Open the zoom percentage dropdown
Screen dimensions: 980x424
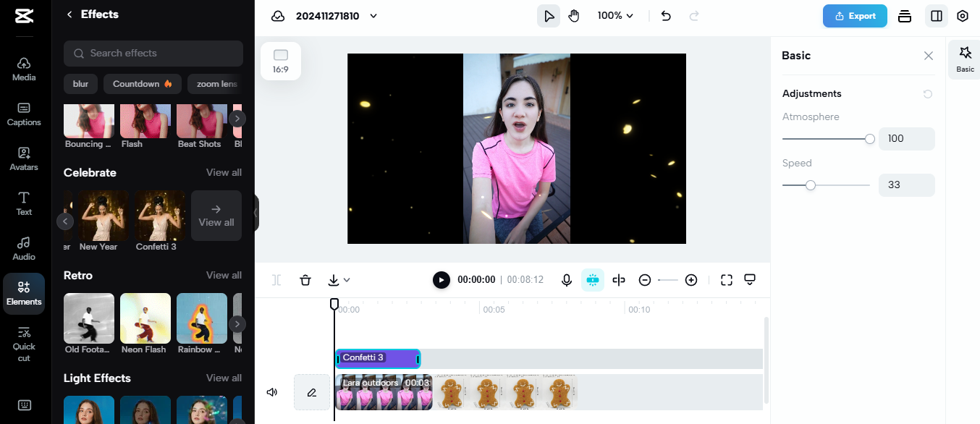(615, 16)
